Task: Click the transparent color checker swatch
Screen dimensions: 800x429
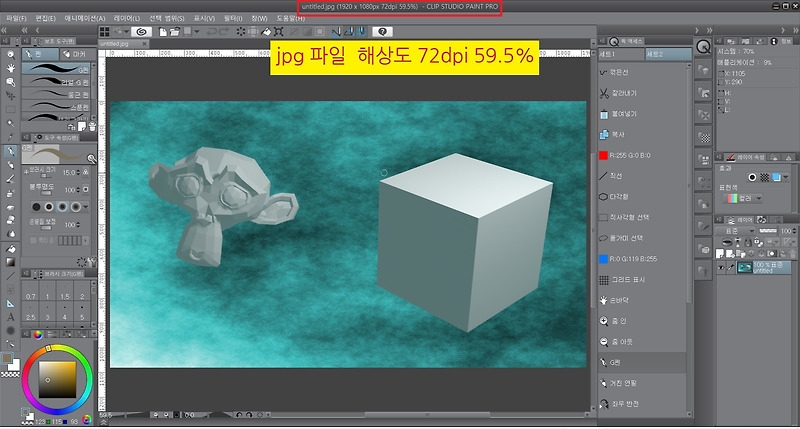Action: coord(10,375)
